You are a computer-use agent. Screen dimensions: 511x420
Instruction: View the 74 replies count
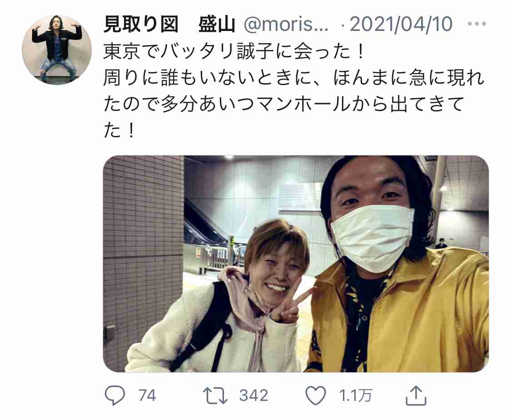click(147, 395)
